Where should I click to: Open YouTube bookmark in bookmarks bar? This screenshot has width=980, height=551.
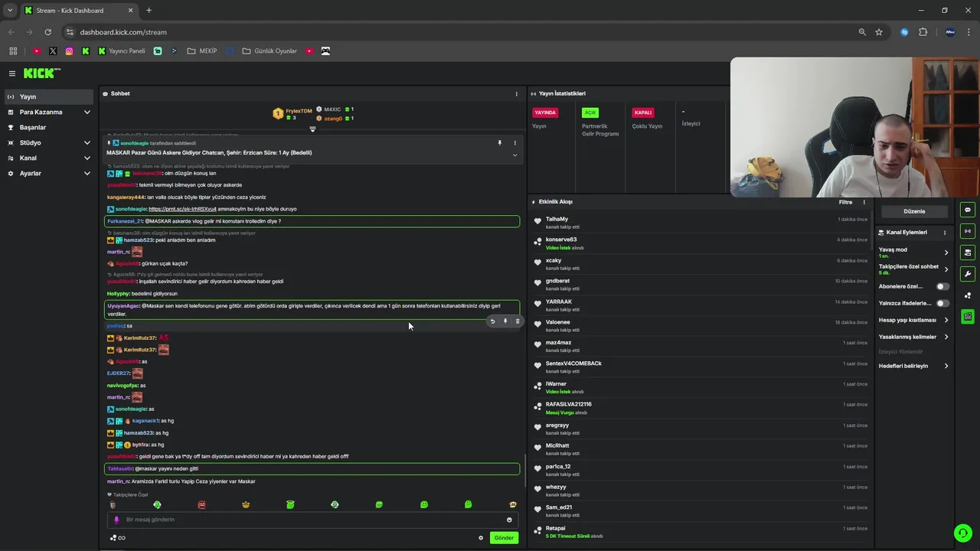pos(36,51)
